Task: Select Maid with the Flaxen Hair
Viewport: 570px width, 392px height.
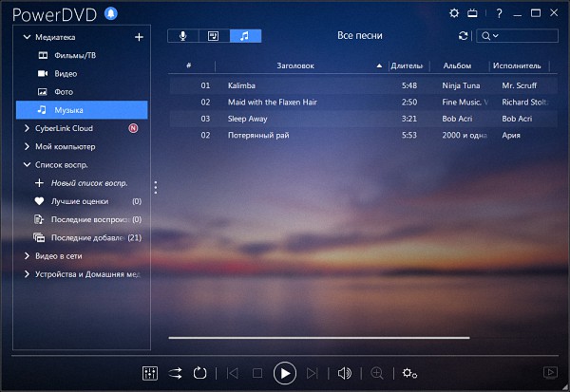Action: (x=363, y=103)
